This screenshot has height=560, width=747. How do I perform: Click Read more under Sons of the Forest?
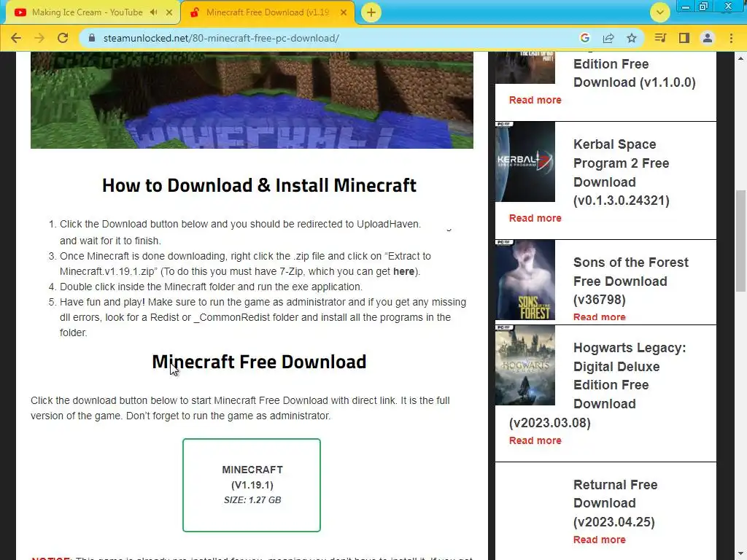tap(600, 317)
